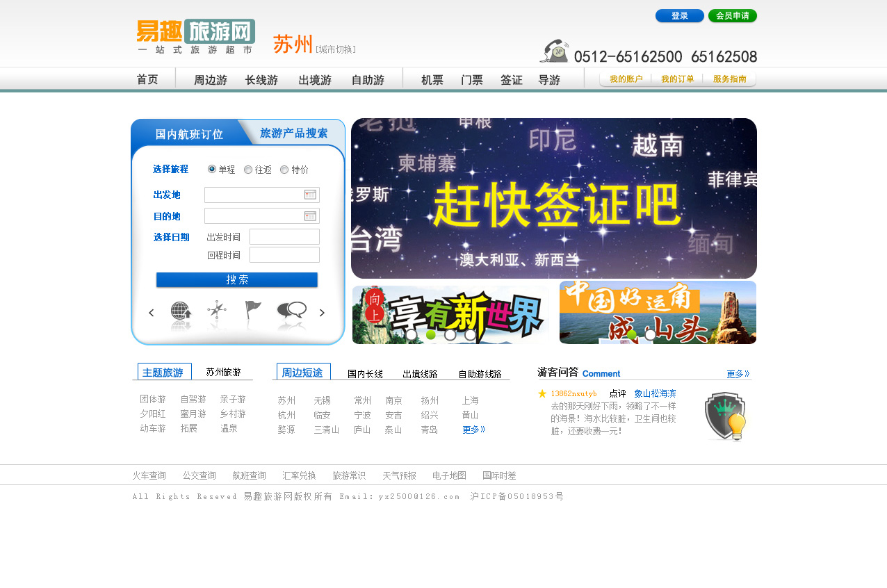The width and height of the screenshot is (887, 588).
Task: Click the speech bubbles chat icon
Action: pos(292,311)
